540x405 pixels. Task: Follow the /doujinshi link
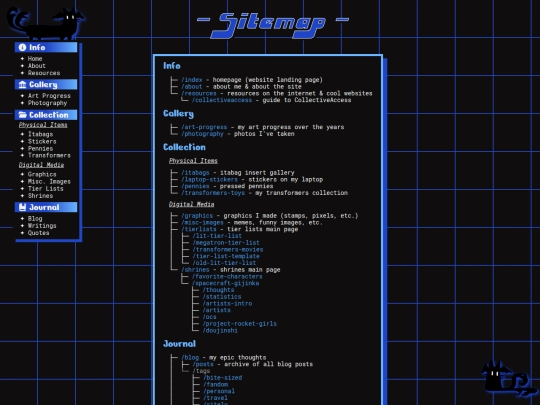pyautogui.click(x=220, y=331)
